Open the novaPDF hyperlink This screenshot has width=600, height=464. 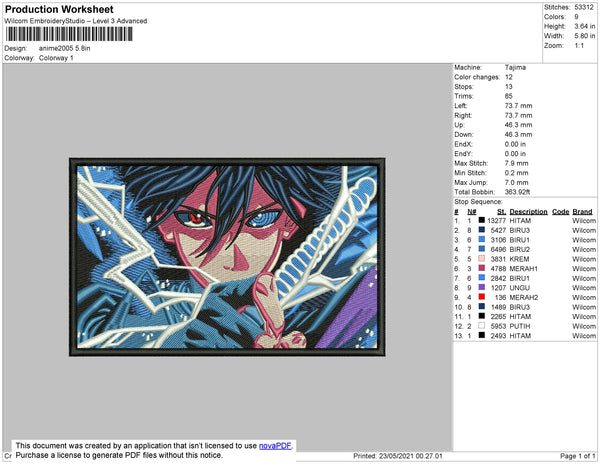(x=275, y=446)
